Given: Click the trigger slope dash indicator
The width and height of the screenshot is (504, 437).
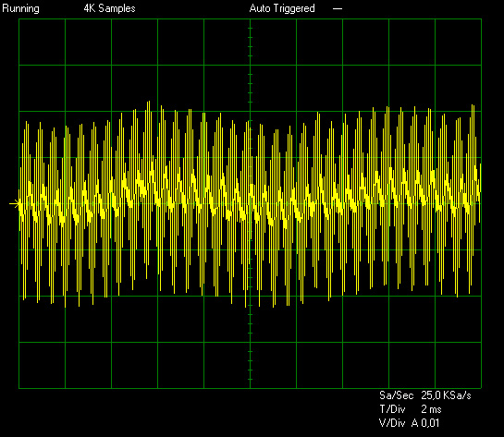Looking at the screenshot, I should tap(338, 9).
